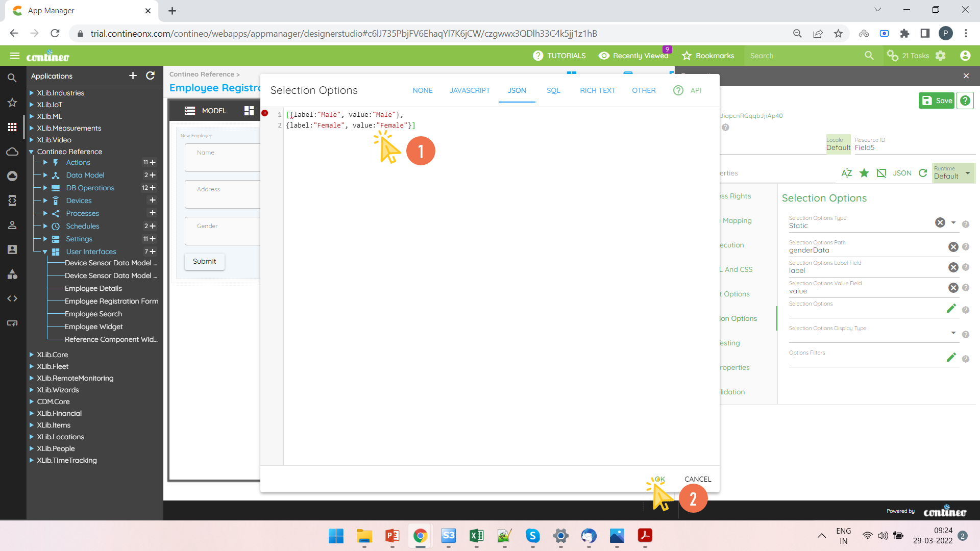
Task: Open the Runtime Default dropdown
Action: tap(967, 173)
